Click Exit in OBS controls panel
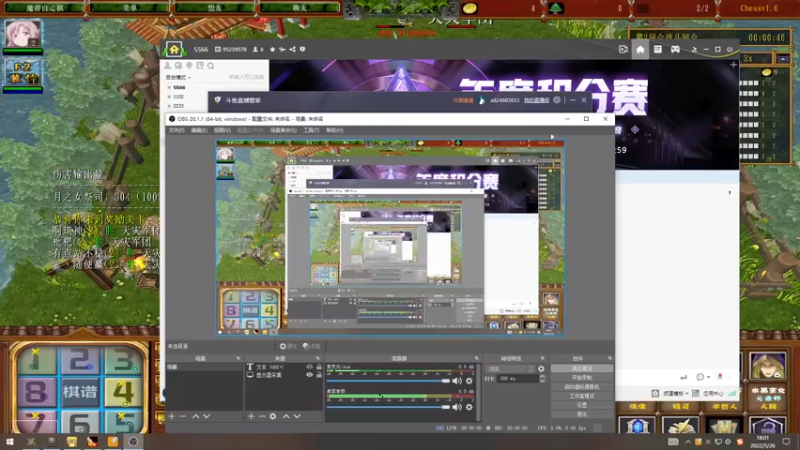The height and width of the screenshot is (450, 800). click(x=582, y=414)
